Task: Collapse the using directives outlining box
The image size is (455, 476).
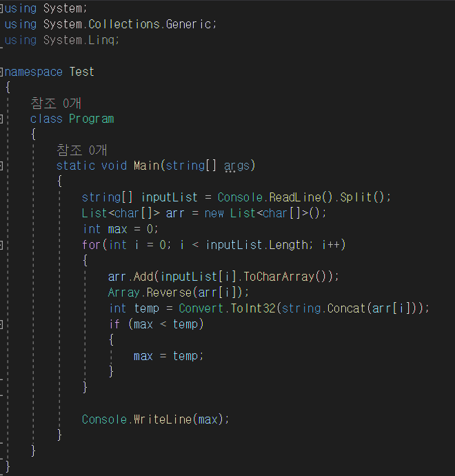Action: pos(1,9)
